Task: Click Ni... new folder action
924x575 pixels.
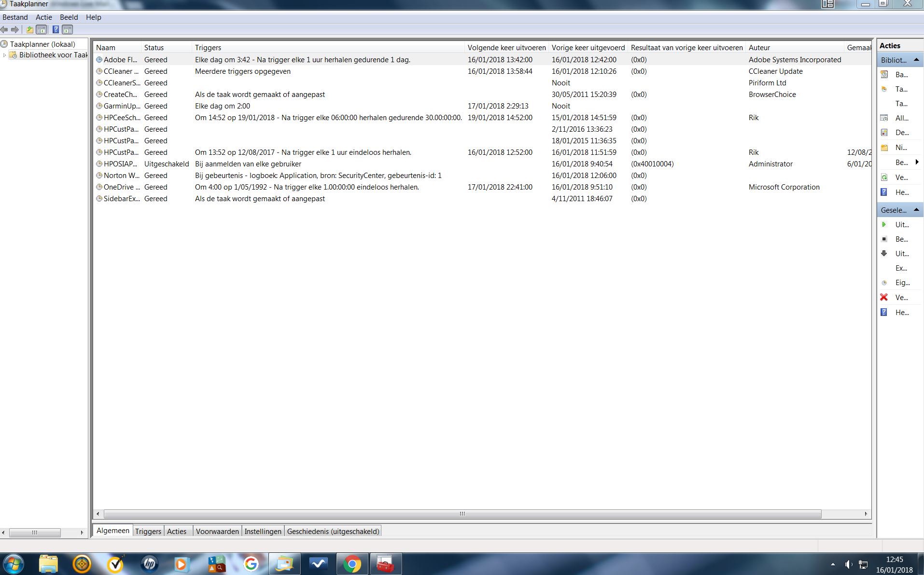Action: point(901,148)
